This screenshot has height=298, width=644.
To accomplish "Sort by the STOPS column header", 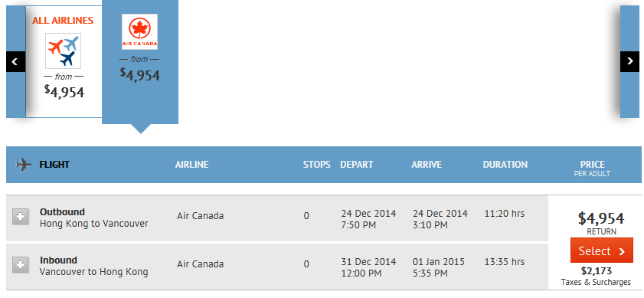I will [x=317, y=165].
